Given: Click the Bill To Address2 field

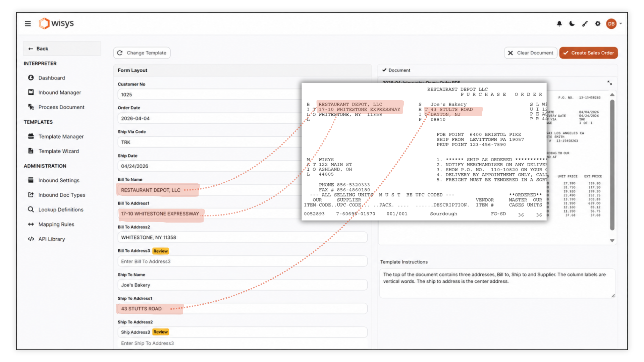Looking at the screenshot, I should [x=243, y=237].
